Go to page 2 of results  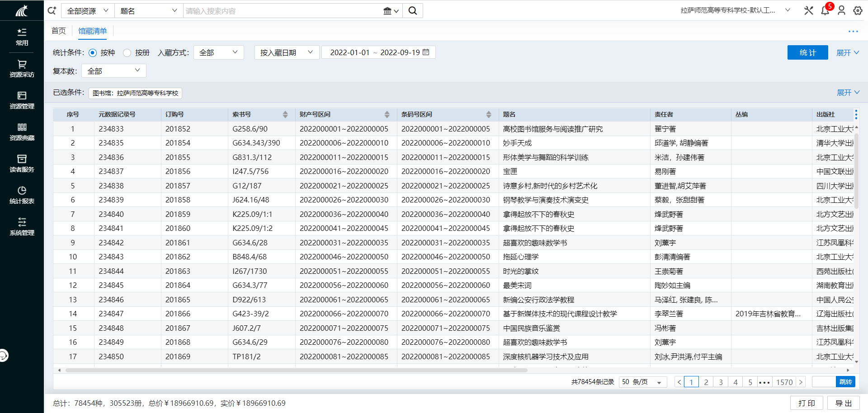tap(706, 382)
